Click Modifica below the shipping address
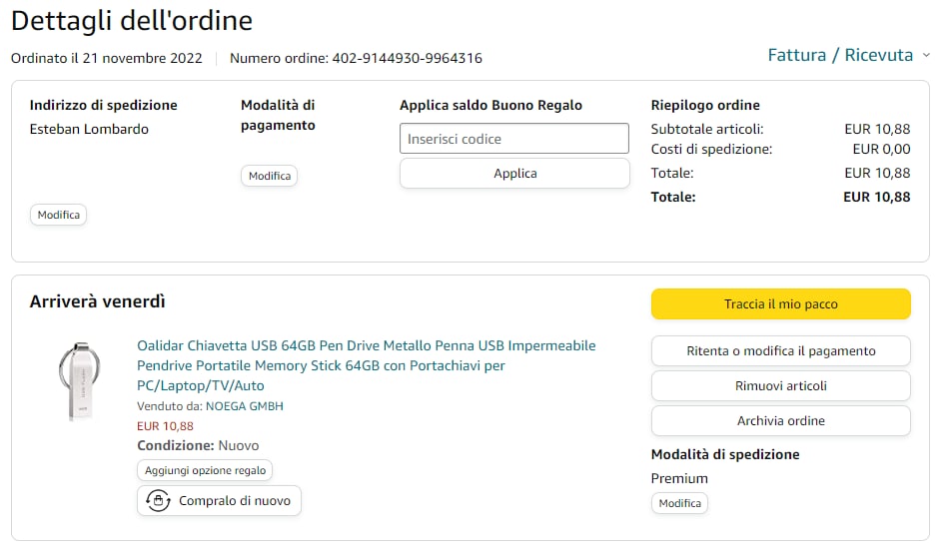 point(58,215)
